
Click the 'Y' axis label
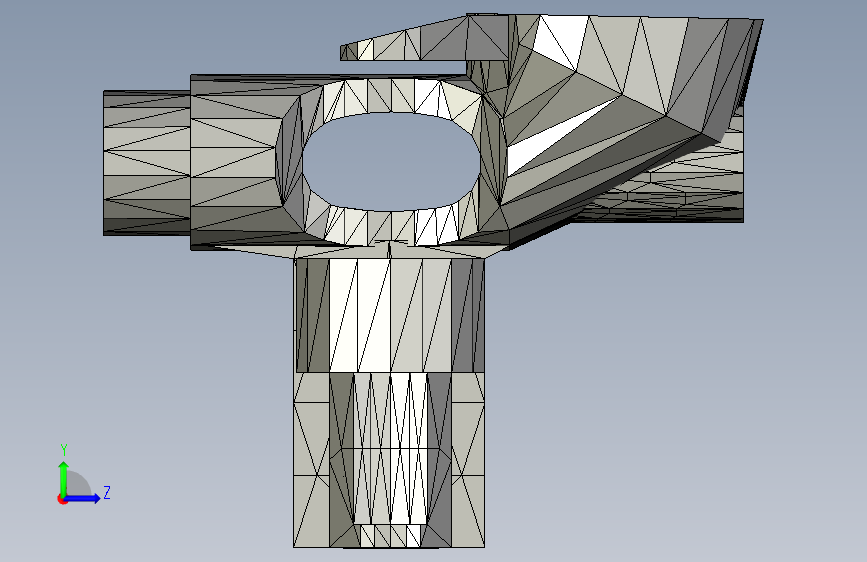coord(64,450)
